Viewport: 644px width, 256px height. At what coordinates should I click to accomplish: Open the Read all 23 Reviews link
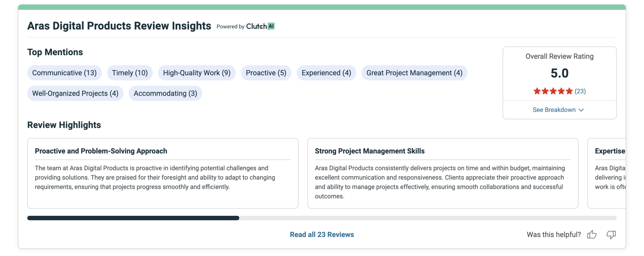click(x=321, y=234)
